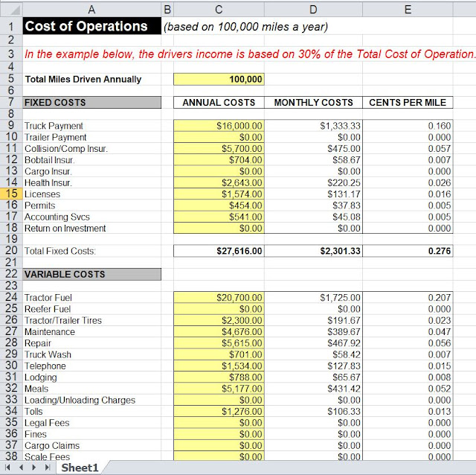
Task: Select Licenses annual cost $1,574.00
Action: point(219,194)
